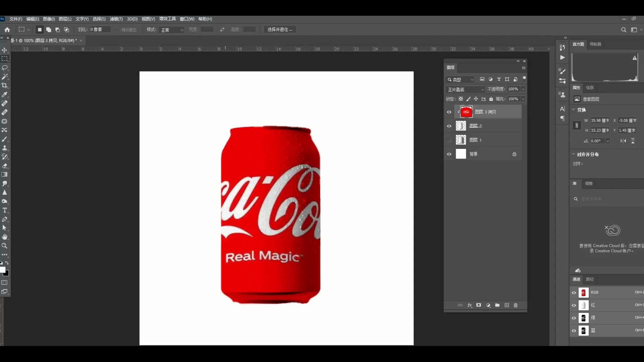
Task: Create a new group with folder icon
Action: coord(497,305)
